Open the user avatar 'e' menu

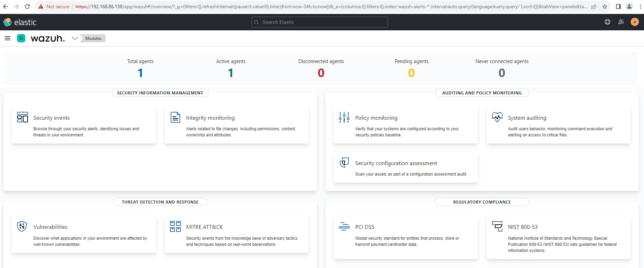pyautogui.click(x=635, y=22)
